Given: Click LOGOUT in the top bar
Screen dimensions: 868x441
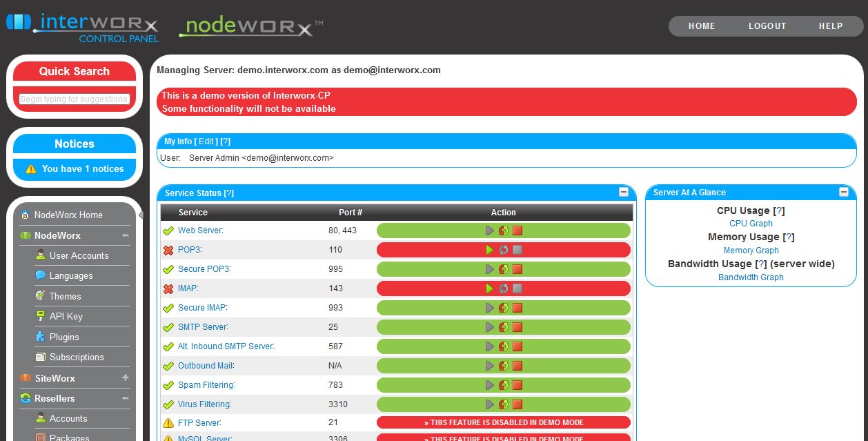Looking at the screenshot, I should click(x=767, y=26).
